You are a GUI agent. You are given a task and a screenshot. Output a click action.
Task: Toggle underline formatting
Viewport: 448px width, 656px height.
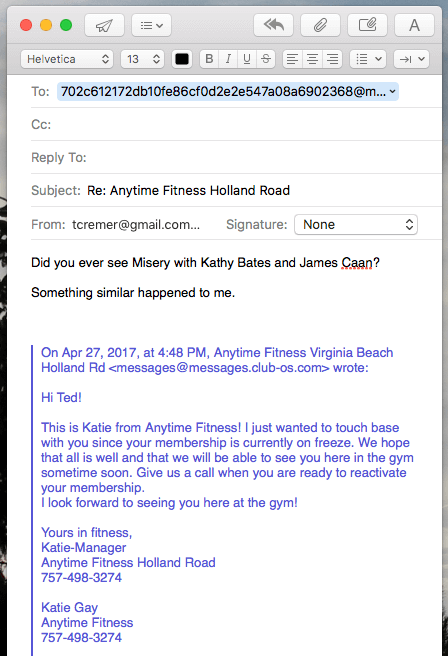point(247,59)
